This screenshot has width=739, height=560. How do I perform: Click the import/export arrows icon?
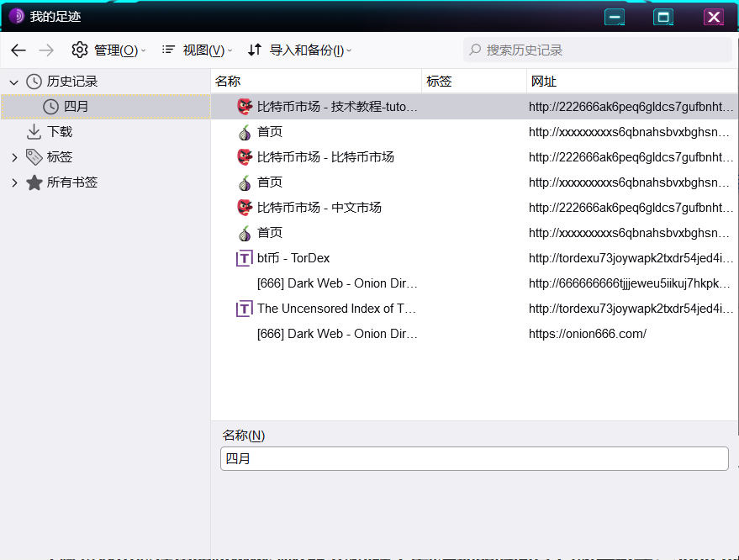[255, 50]
